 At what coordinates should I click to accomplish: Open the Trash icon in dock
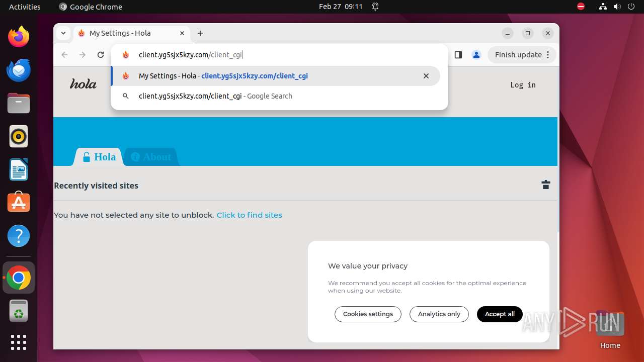(19, 311)
